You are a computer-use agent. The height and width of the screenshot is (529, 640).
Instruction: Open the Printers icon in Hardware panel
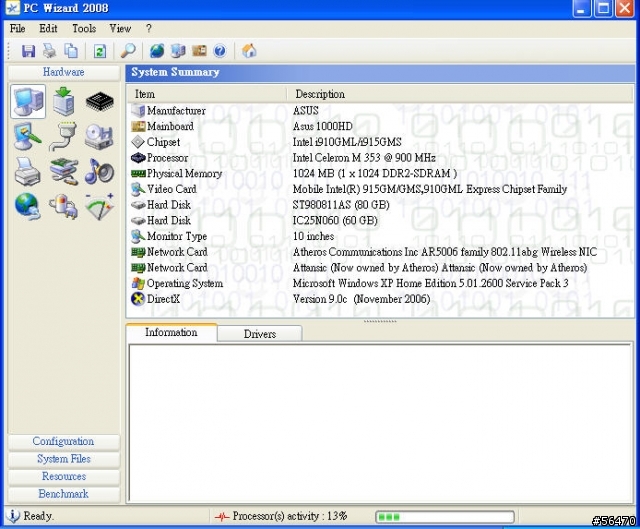[x=27, y=172]
